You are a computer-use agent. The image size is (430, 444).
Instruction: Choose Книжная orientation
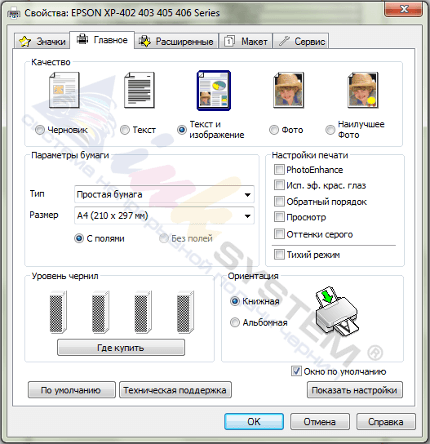click(x=235, y=301)
